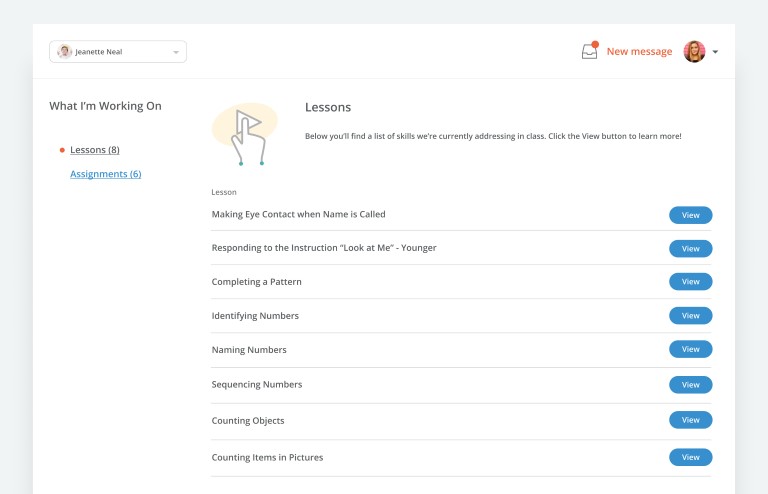
Task: Click the 'Counting Objects' text
Action: point(248,421)
